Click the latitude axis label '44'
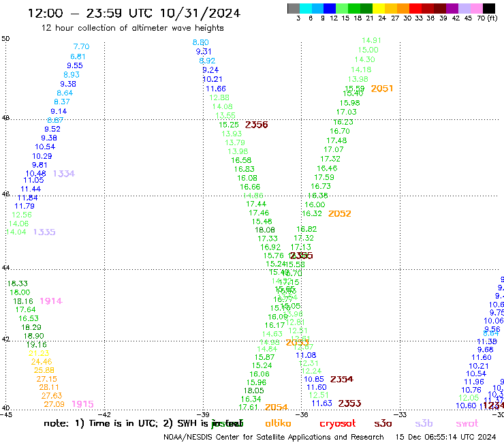This screenshot has height=443, width=504. tap(5, 267)
